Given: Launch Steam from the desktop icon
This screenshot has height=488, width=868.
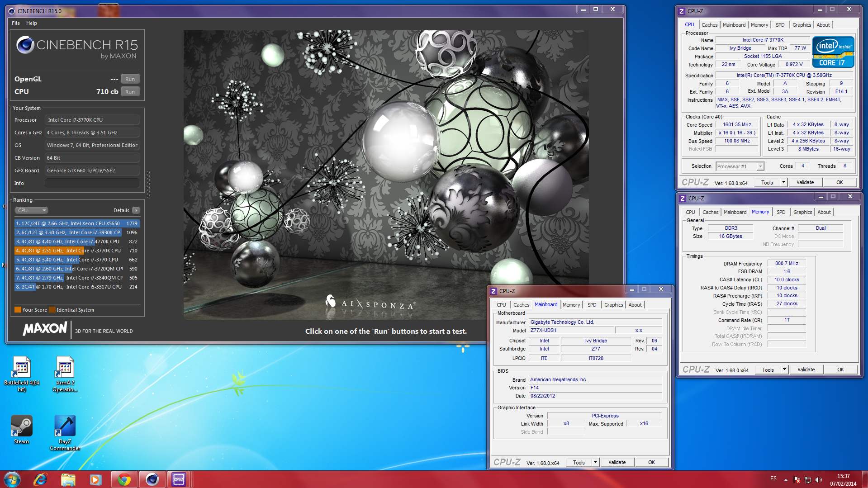Looking at the screenshot, I should pyautogui.click(x=21, y=430).
